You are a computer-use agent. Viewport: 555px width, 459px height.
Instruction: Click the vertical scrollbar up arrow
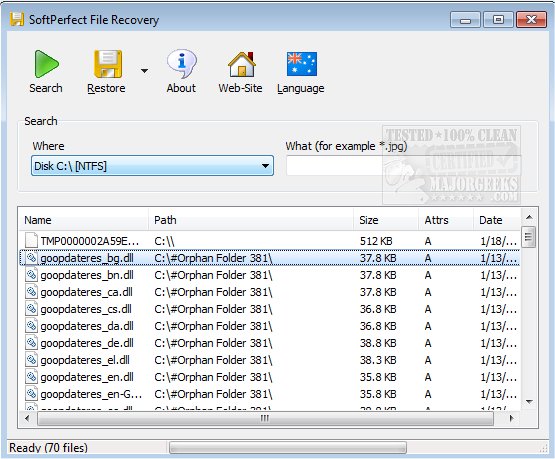(529, 217)
